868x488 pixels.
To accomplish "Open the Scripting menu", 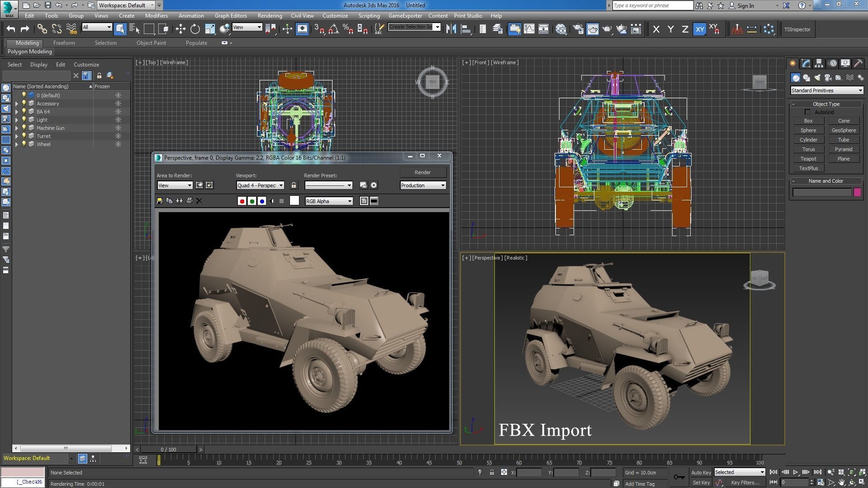I will coord(369,16).
